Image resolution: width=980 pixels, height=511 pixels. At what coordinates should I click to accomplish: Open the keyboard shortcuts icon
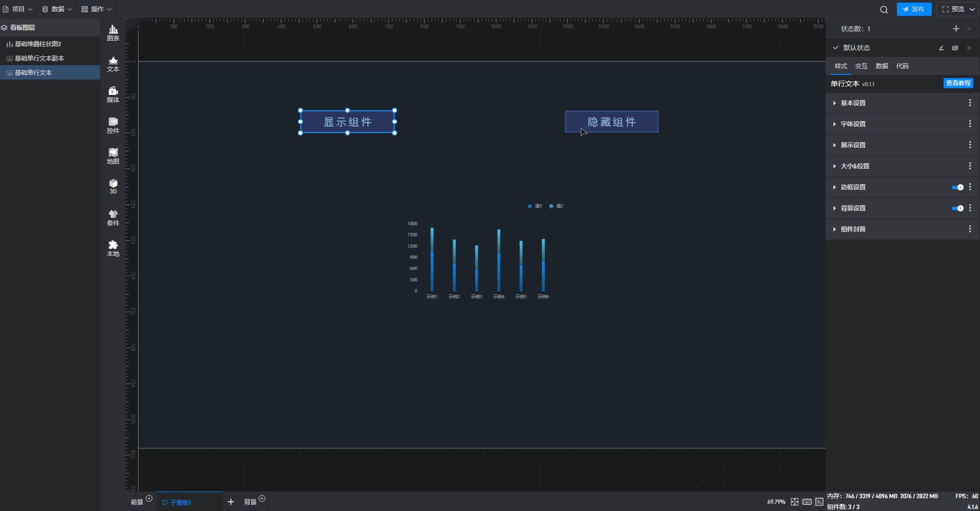coord(807,502)
